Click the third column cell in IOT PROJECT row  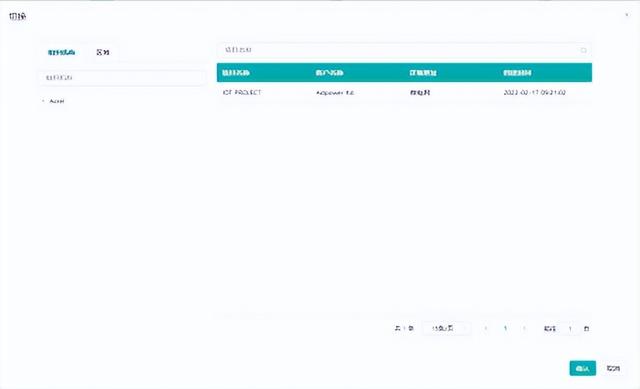point(420,93)
